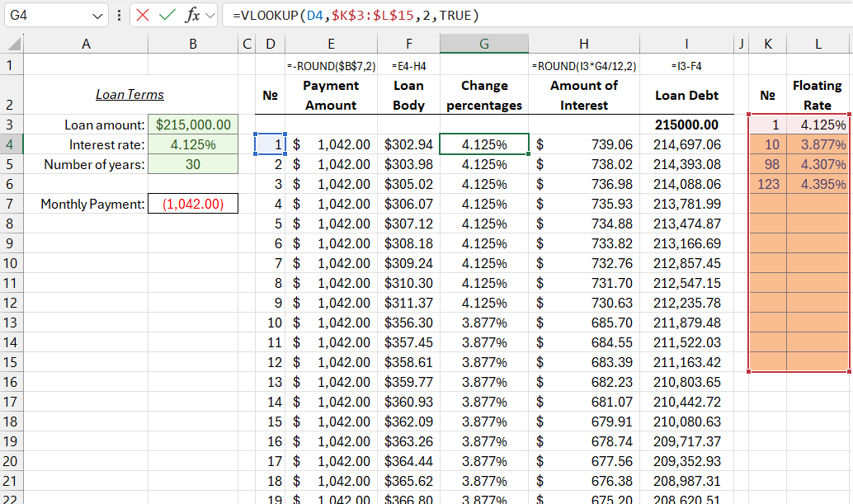
Task: Cancel the formula entry with the red X
Action: point(142,15)
